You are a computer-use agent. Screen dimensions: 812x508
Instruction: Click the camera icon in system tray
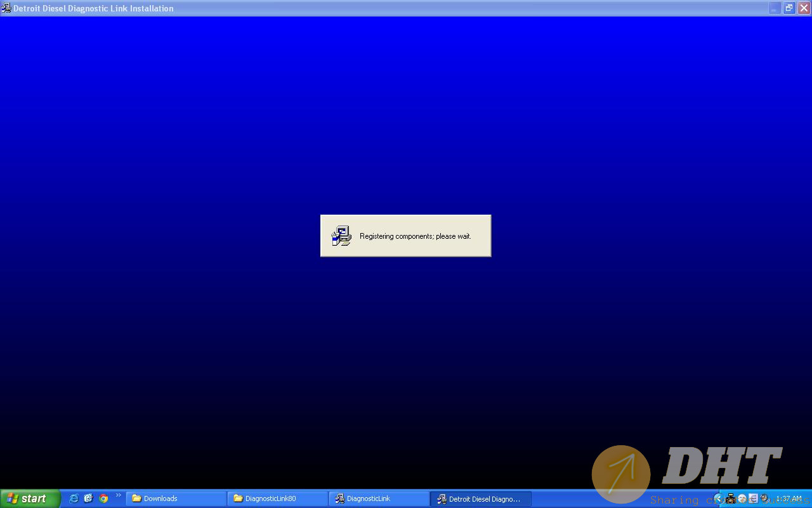(x=730, y=498)
